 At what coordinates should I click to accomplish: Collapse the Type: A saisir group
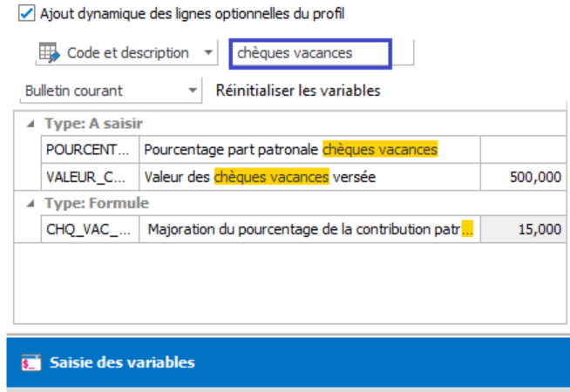pos(31,124)
